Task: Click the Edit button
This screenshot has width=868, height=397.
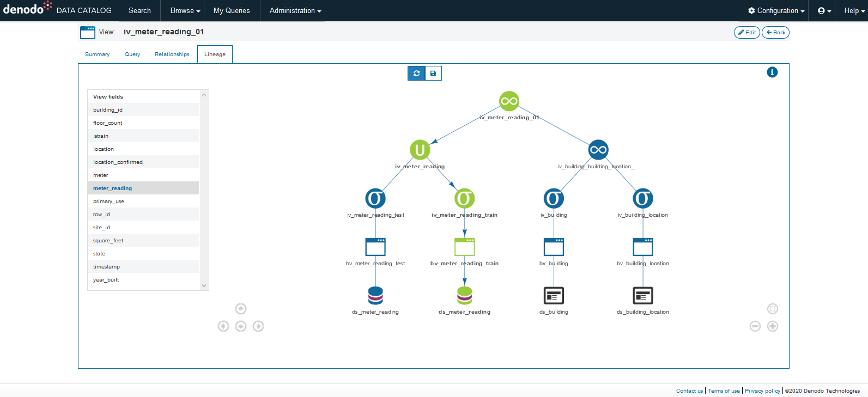Action: coord(747,33)
